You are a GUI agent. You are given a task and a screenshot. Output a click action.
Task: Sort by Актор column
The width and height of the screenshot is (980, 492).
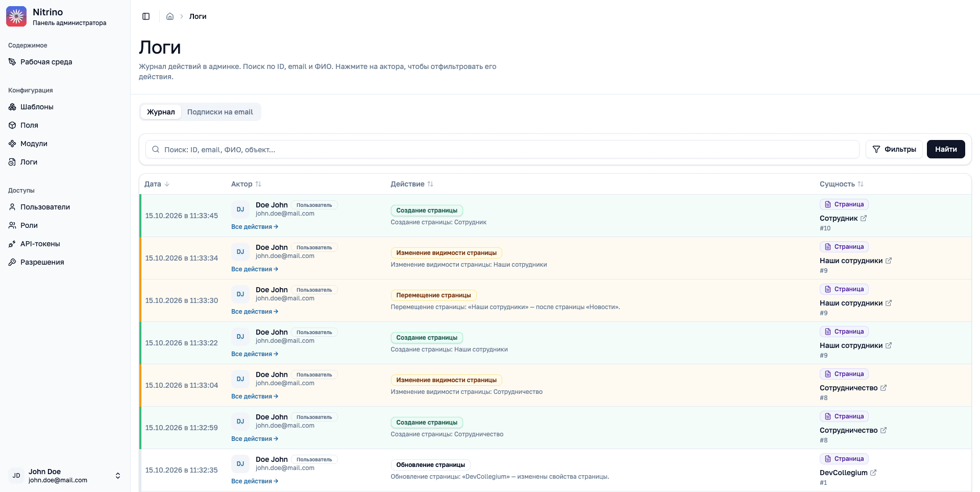coord(246,184)
